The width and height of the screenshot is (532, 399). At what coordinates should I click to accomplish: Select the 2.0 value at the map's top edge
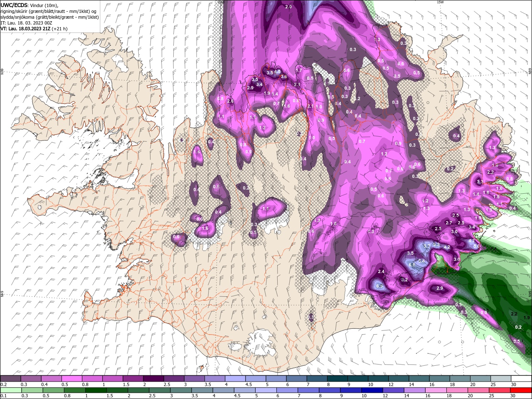coord(288,7)
